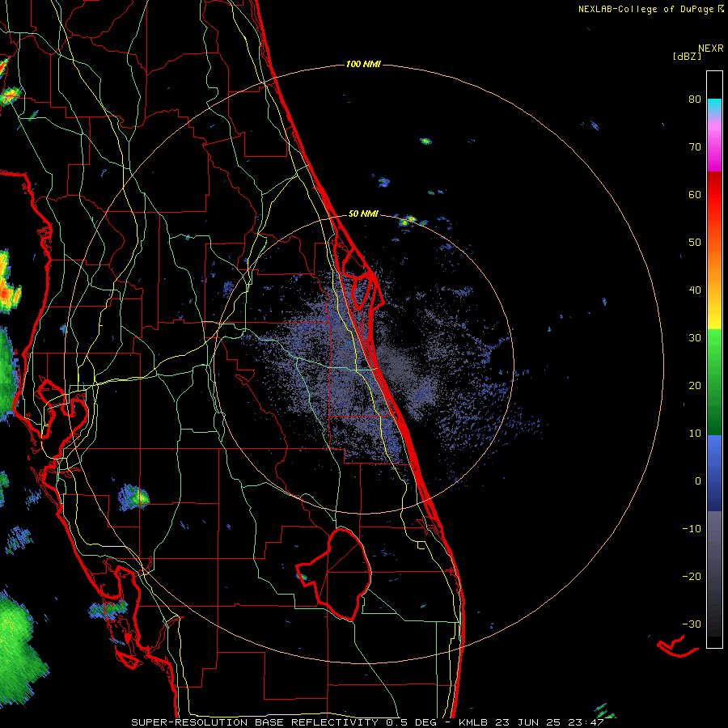The height and width of the screenshot is (728, 728).
Task: Click the 40 value on the dBZ scale
Action: tap(695, 290)
